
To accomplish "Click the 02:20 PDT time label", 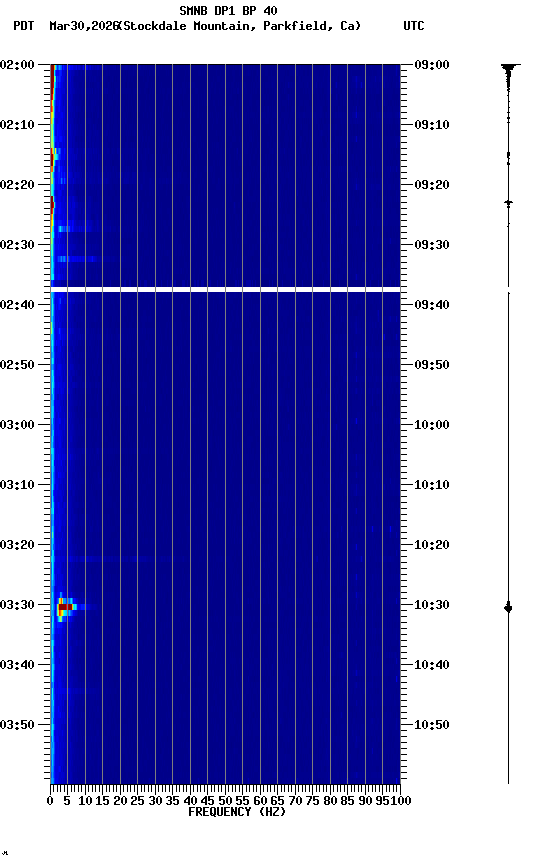I will [x=17, y=185].
